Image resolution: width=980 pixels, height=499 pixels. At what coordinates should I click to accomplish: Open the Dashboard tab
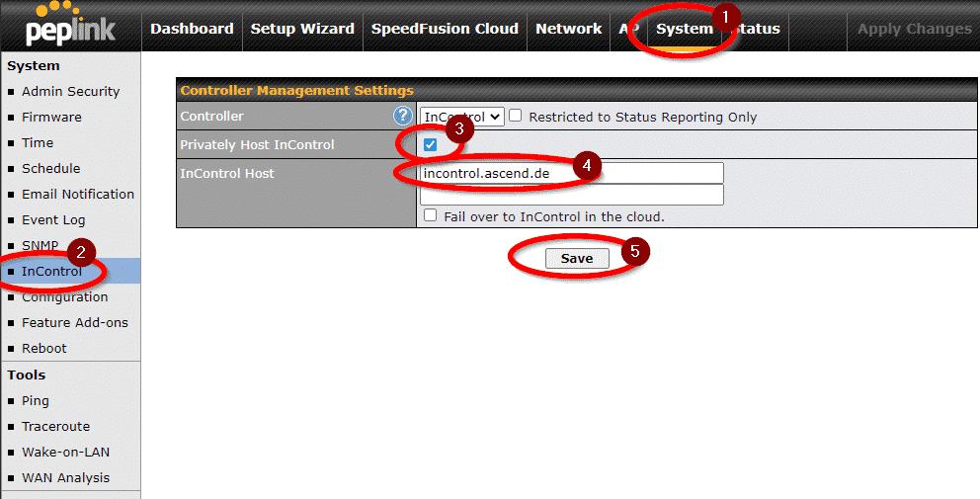click(192, 29)
